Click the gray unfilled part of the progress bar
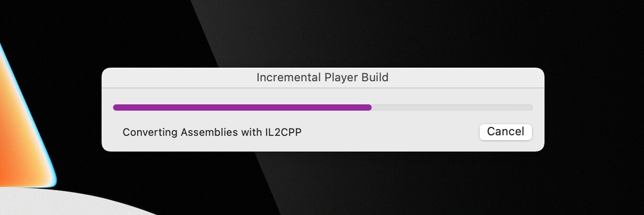This screenshot has width=644, height=215. click(450, 107)
